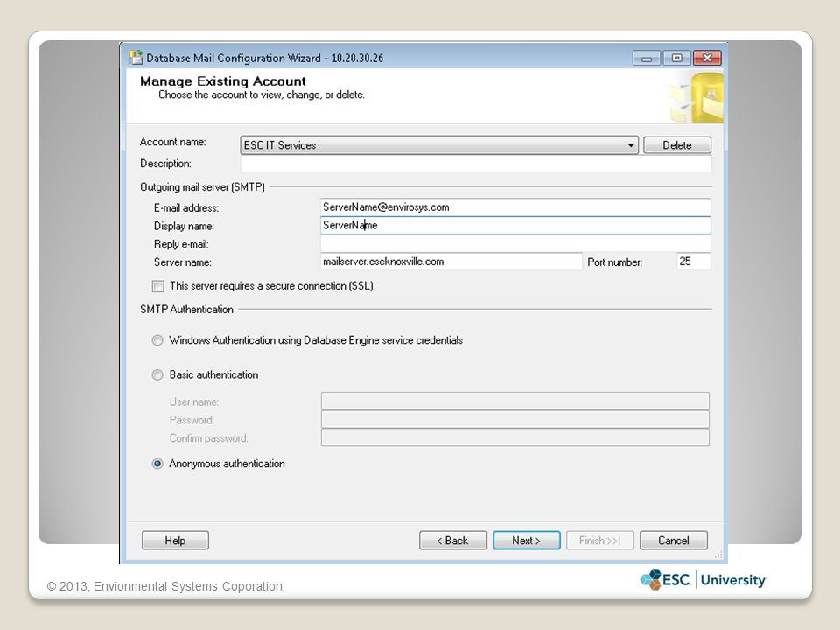This screenshot has width=840, height=630.
Task: Click the SMTP Authentication section label
Action: pos(186,310)
